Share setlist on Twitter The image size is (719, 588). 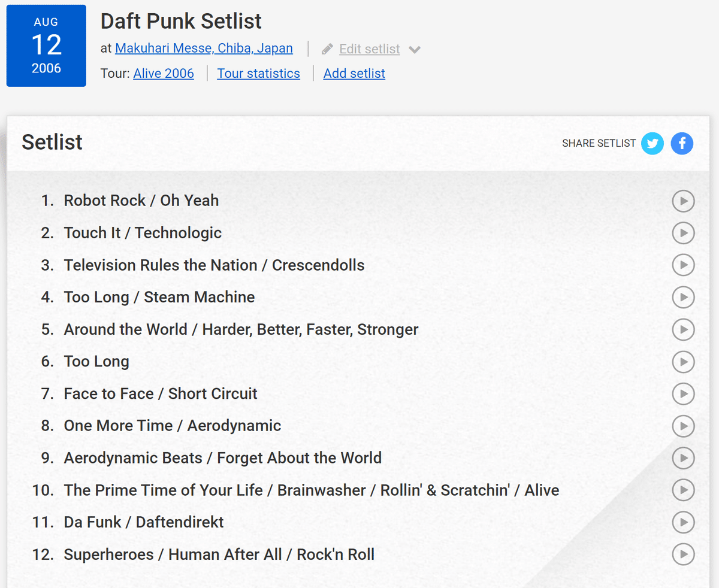click(652, 144)
